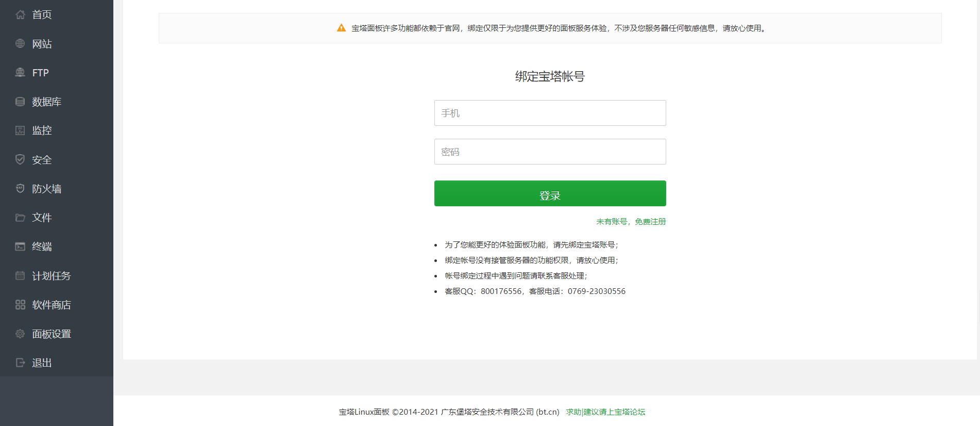Click the grid icon beside 软件商店
980x426 pixels.
[x=20, y=305]
